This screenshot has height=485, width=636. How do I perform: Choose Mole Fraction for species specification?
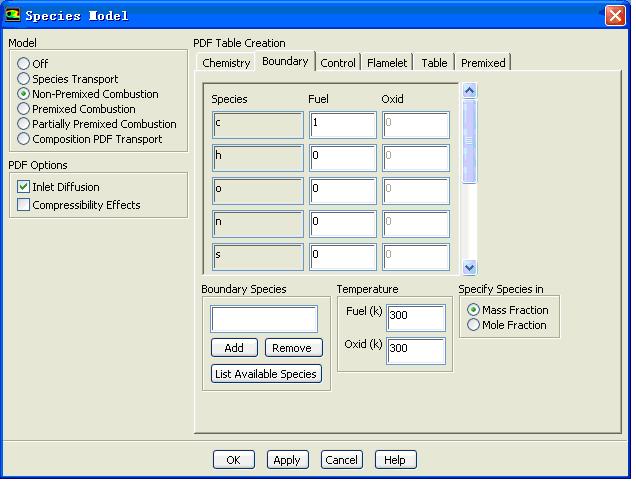474,325
